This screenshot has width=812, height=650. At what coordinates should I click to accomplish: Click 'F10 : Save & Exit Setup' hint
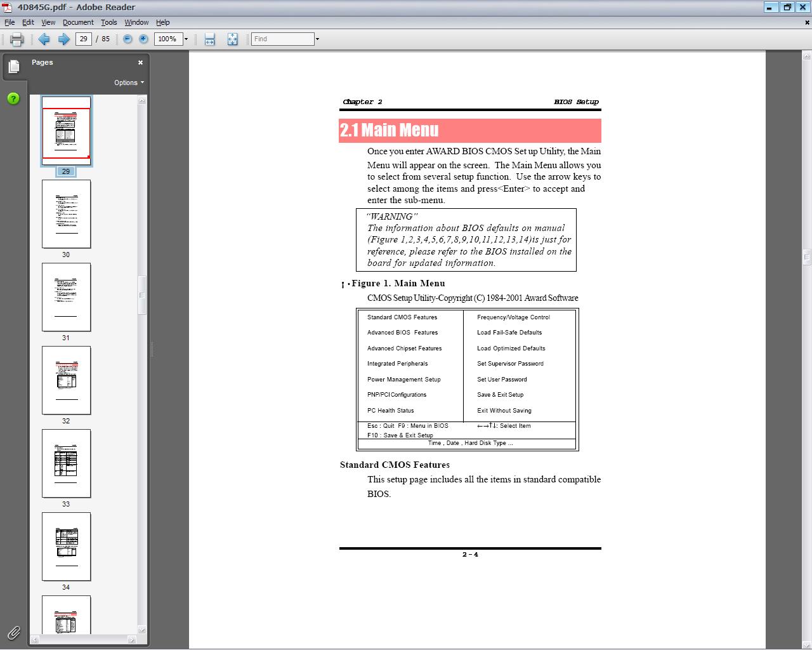pyautogui.click(x=400, y=435)
